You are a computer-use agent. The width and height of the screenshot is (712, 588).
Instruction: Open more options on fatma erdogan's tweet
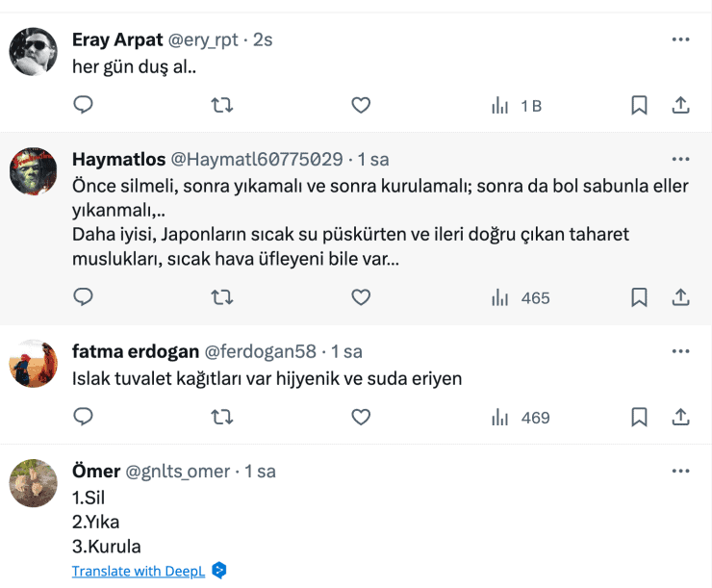coord(680,351)
